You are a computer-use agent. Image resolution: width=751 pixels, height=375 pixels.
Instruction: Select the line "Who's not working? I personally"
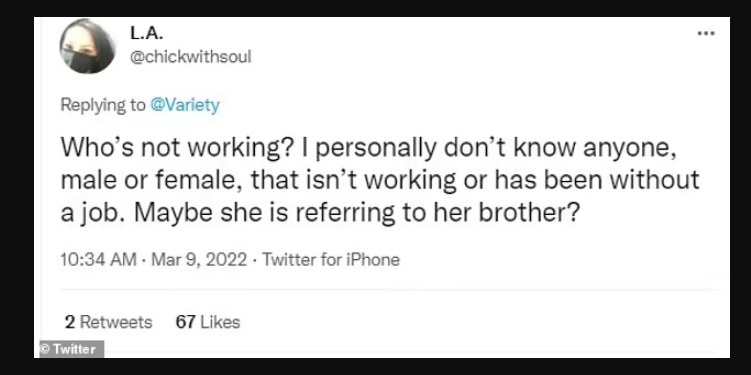pos(248,149)
